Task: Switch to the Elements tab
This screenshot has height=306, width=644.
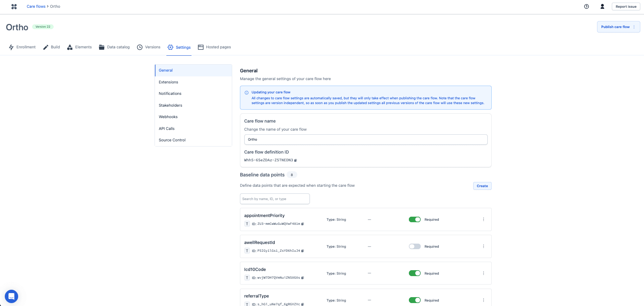Action: tap(79, 47)
